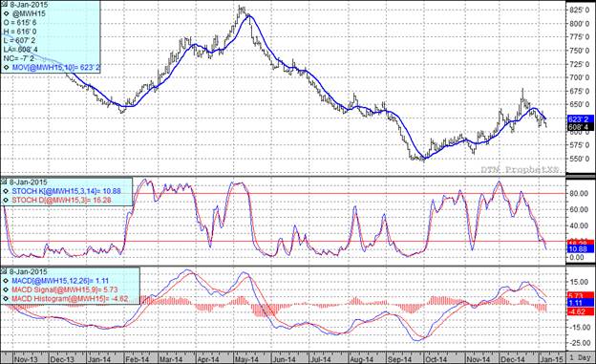
Task: Toggle the checkbox icon in the stochastic pane legend
Action: click(x=4, y=182)
